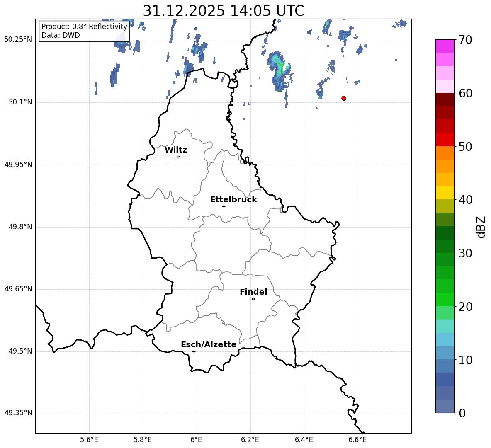Click the Findel station cross marker
The height and width of the screenshot is (448, 491).
click(x=253, y=299)
